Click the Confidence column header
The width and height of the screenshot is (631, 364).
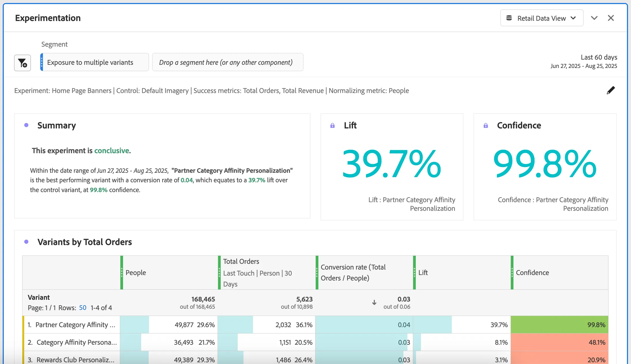[560, 272]
